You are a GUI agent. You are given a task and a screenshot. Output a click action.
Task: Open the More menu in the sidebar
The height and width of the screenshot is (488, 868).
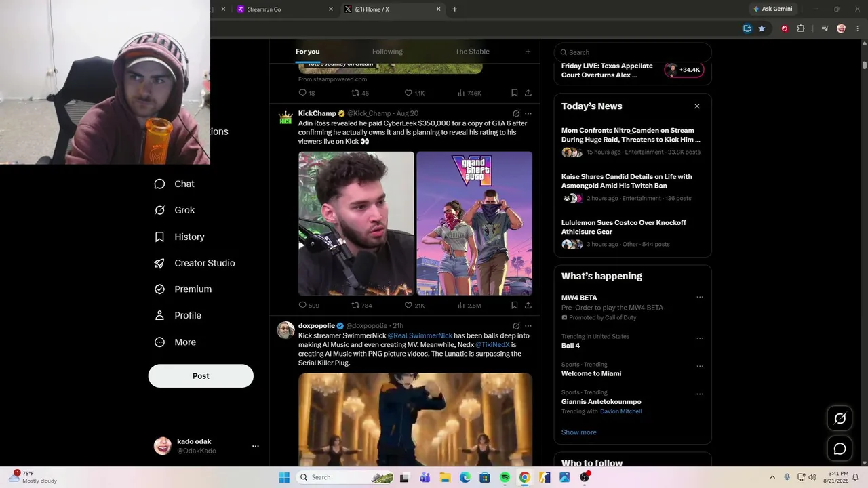pyautogui.click(x=176, y=342)
